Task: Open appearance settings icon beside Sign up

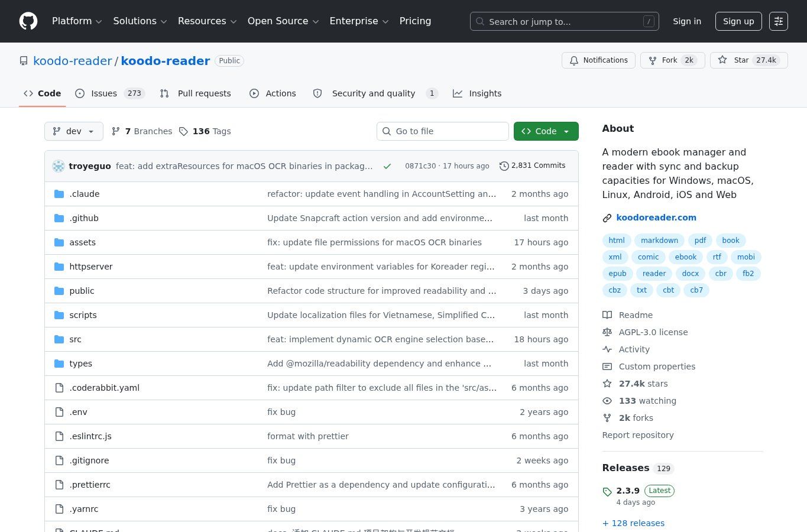Action: [779, 21]
